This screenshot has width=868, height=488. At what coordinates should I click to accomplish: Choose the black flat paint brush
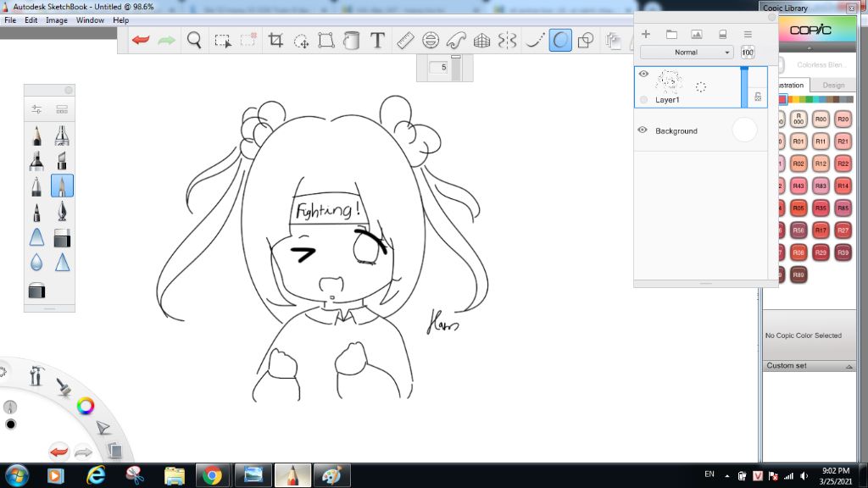point(62,237)
